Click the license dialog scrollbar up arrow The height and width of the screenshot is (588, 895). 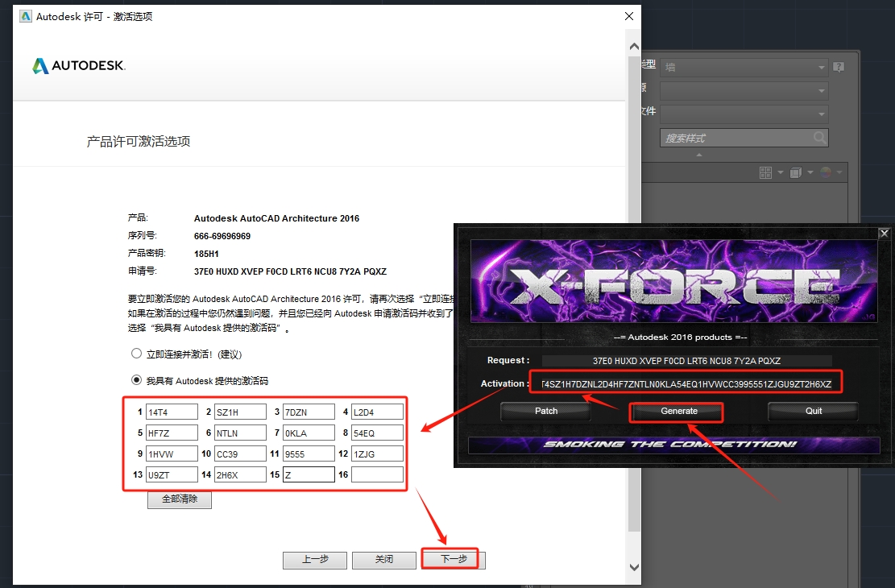click(x=634, y=46)
